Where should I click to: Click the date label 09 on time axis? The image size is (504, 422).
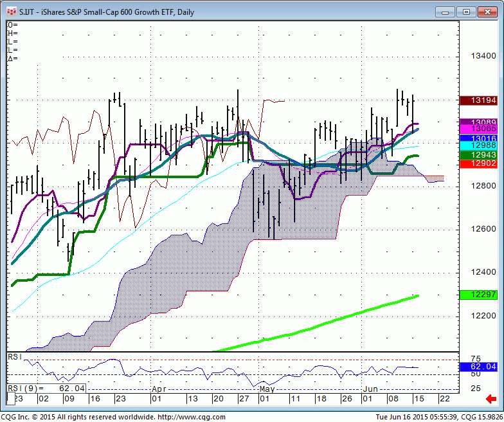[x=69, y=399]
